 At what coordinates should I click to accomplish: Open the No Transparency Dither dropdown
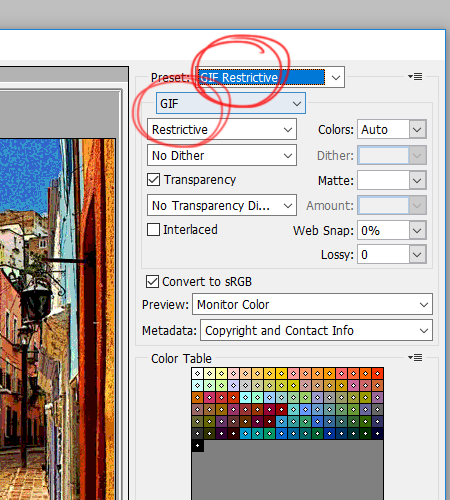click(222, 205)
